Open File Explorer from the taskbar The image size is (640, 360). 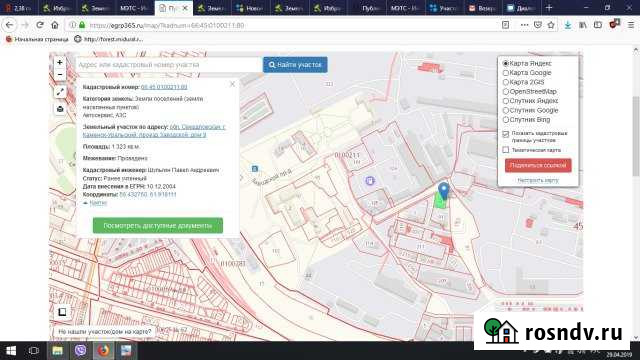pos(58,351)
